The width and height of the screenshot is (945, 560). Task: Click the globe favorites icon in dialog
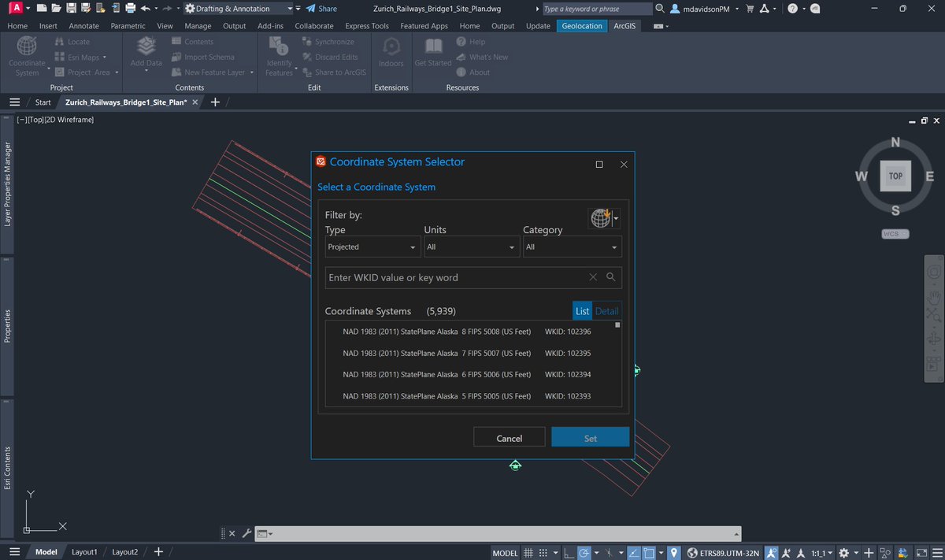(x=601, y=218)
